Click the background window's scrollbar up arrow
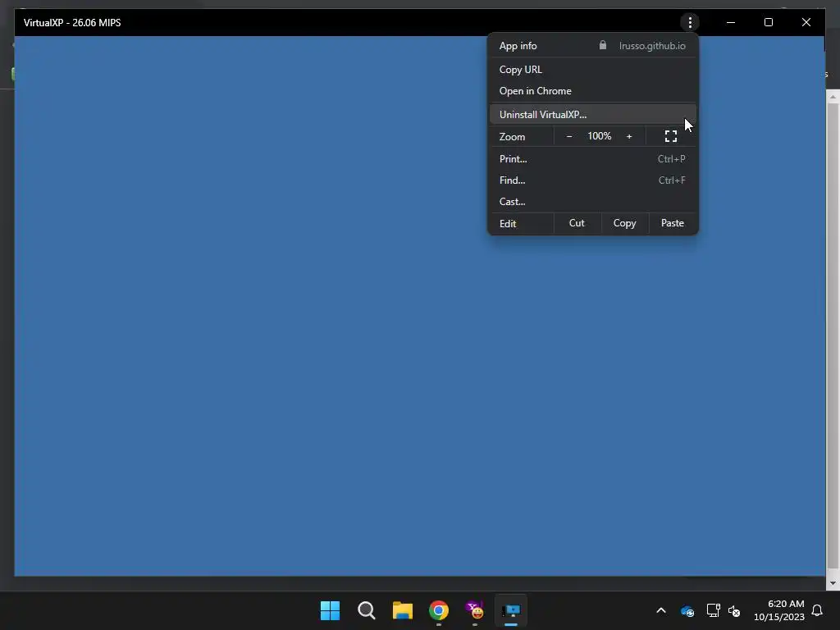 [833, 97]
